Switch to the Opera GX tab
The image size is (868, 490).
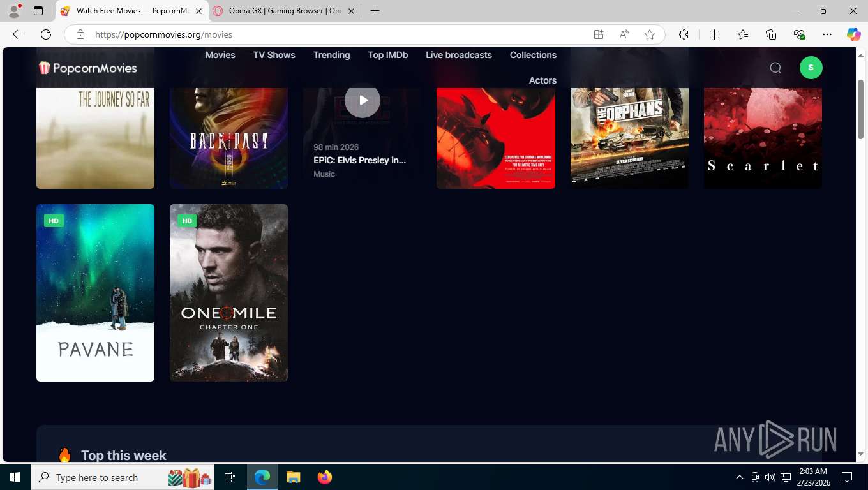click(285, 11)
